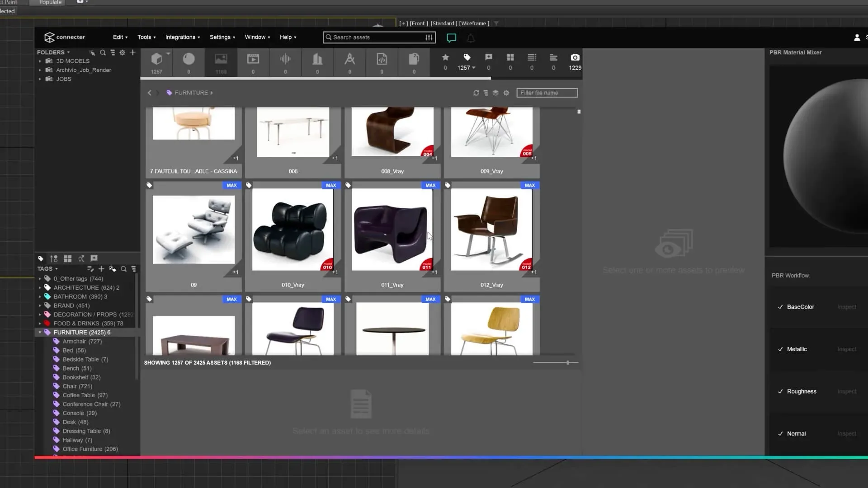Toggle the BaseColor checkmark
Image resolution: width=868 pixels, height=488 pixels.
click(780, 307)
